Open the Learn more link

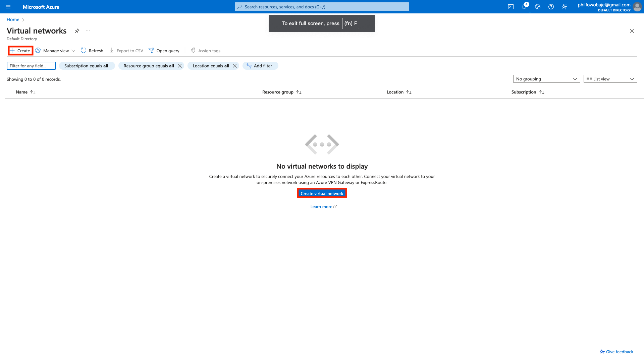click(x=321, y=206)
